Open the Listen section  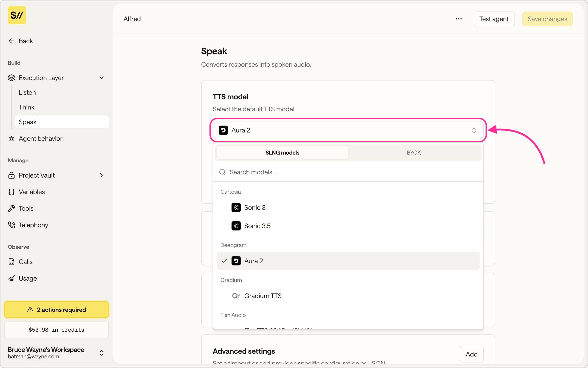62,92
